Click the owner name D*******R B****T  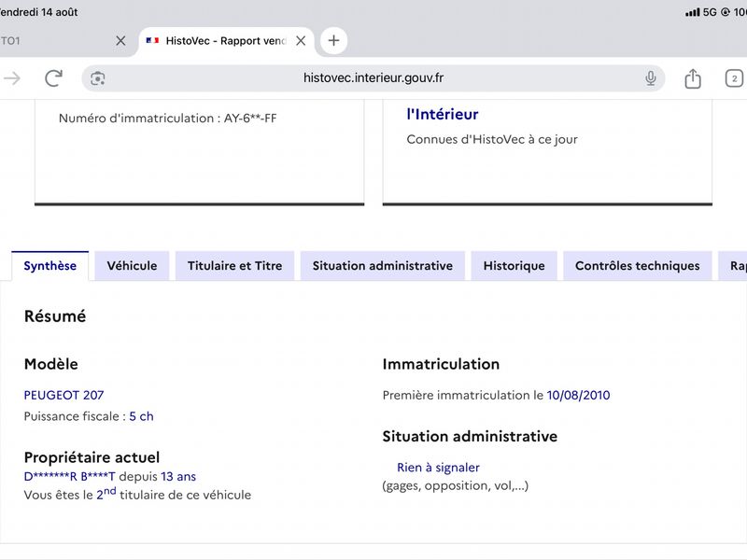[69, 476]
